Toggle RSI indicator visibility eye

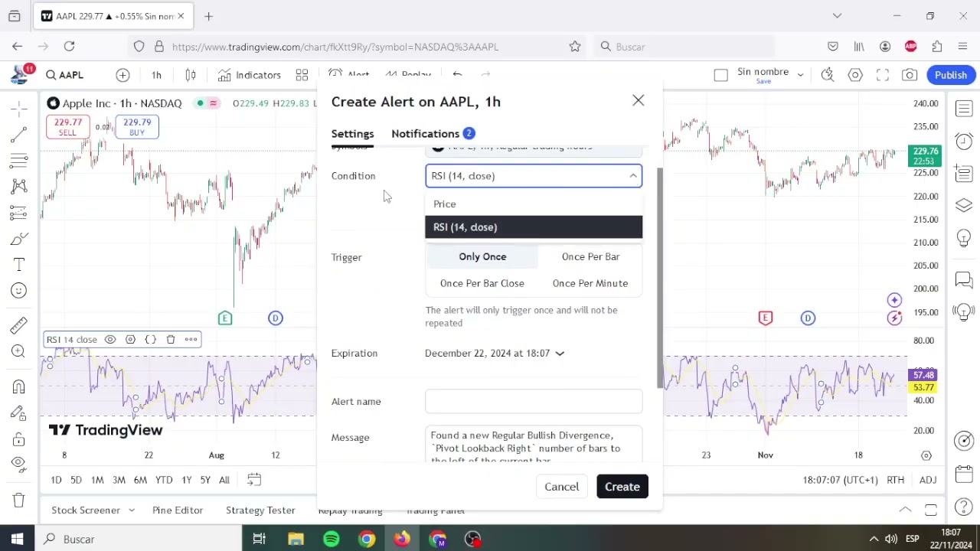(110, 339)
